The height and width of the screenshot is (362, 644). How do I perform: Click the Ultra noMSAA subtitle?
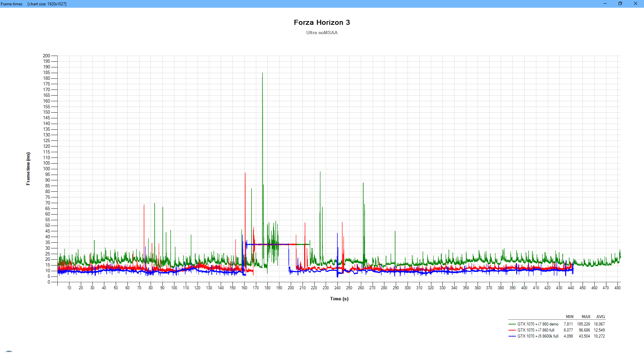point(322,33)
